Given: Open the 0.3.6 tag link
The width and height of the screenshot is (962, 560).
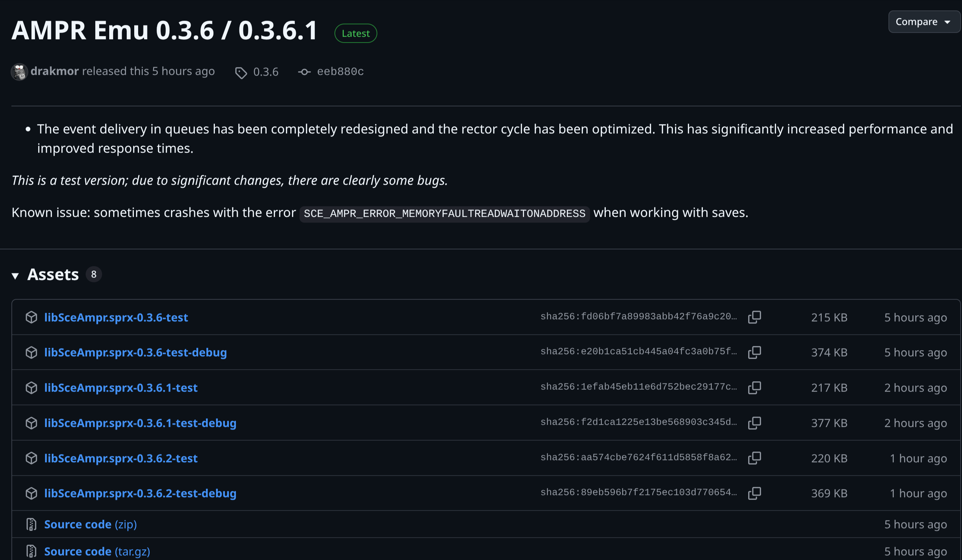Looking at the screenshot, I should tap(266, 72).
